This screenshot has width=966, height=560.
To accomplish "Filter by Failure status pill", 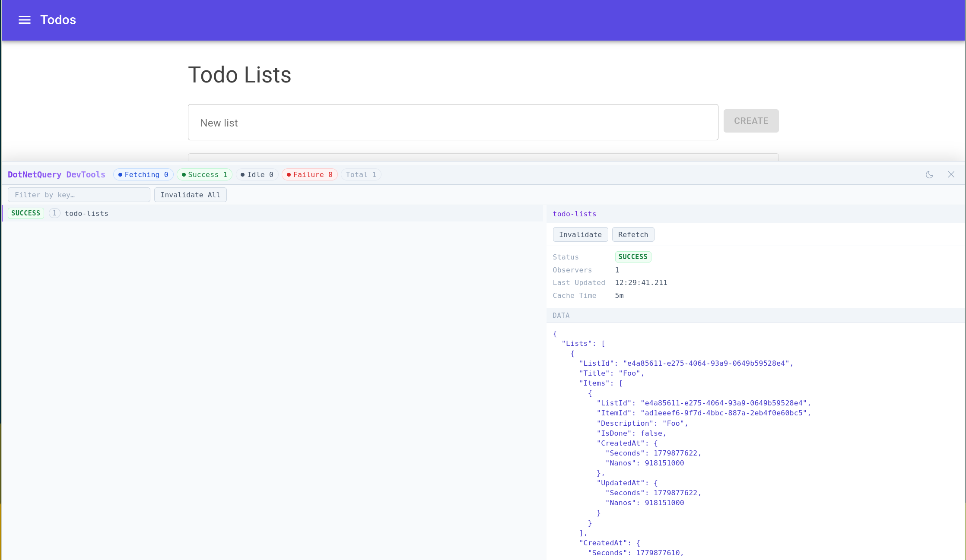I will (310, 174).
